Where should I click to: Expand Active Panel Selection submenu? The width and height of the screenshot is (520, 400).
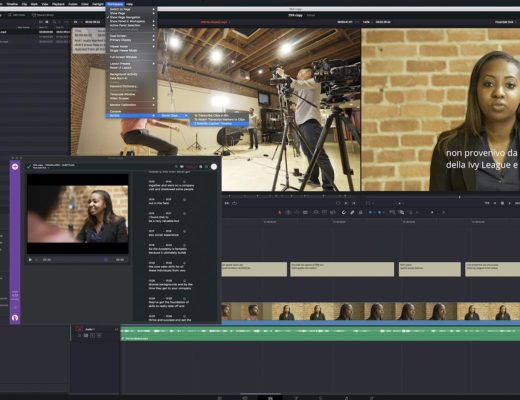131,25
